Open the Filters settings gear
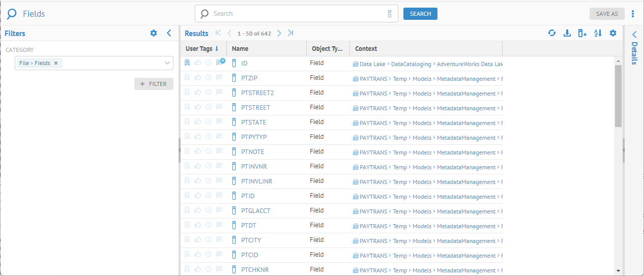 tap(154, 33)
